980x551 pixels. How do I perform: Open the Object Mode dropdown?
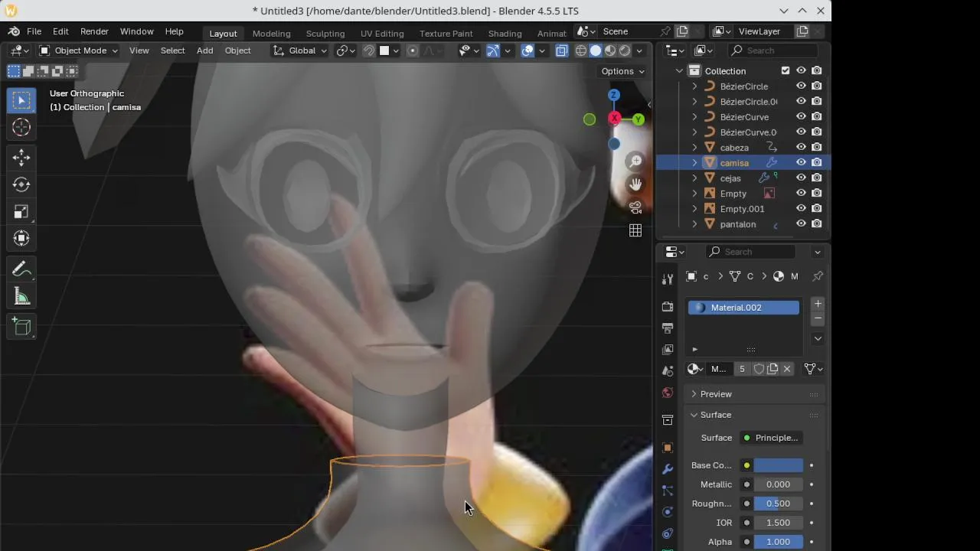[x=79, y=51]
